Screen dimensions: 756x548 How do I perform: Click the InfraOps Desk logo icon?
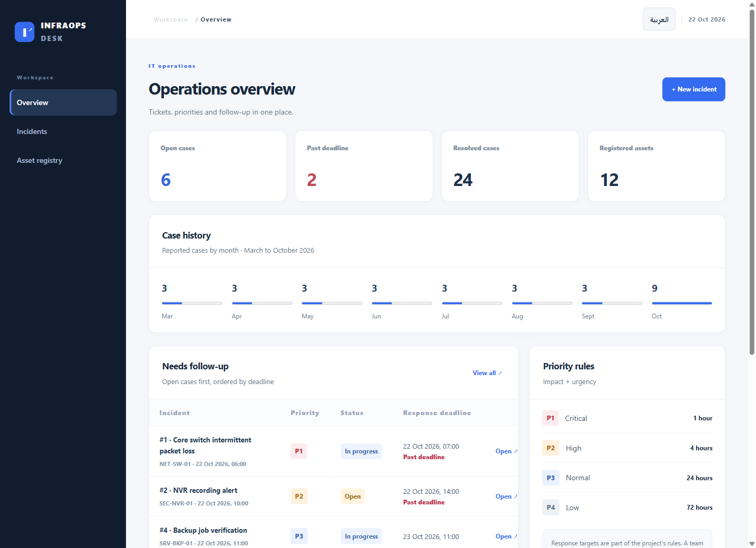pos(25,32)
